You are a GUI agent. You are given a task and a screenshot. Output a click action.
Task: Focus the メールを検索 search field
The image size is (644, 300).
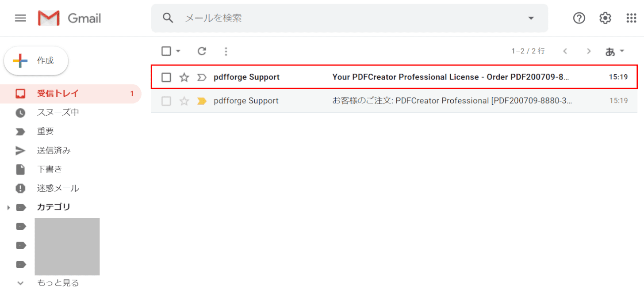pos(349,18)
